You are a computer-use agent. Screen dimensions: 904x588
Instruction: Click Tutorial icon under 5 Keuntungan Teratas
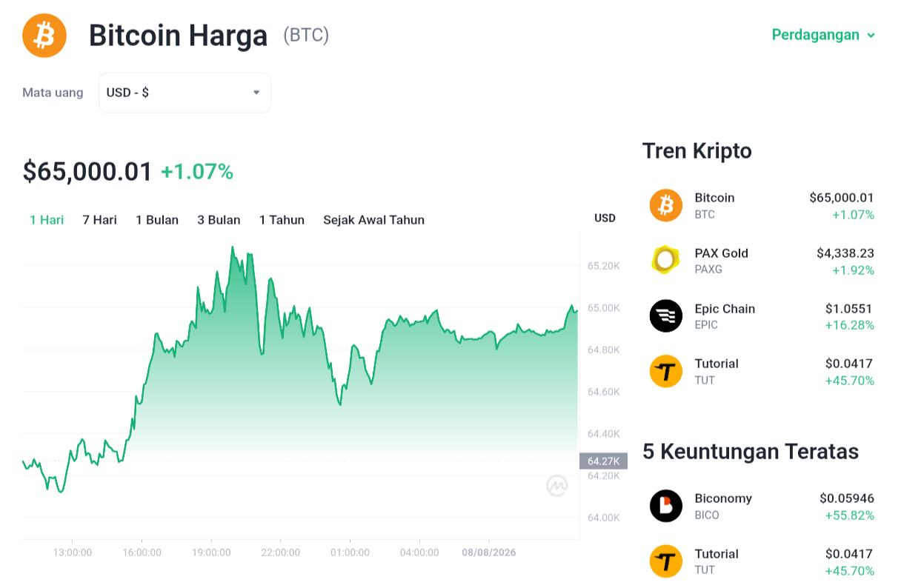coord(666,561)
